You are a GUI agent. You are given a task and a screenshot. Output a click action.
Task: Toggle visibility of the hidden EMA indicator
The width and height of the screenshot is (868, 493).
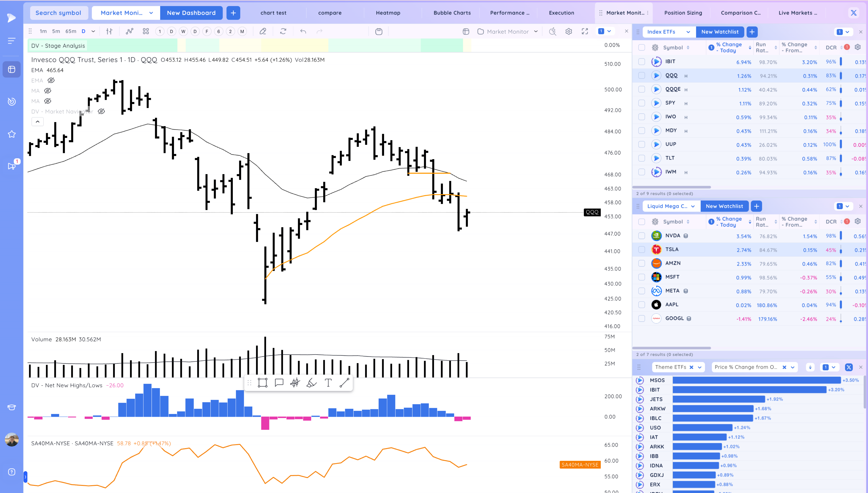click(51, 81)
